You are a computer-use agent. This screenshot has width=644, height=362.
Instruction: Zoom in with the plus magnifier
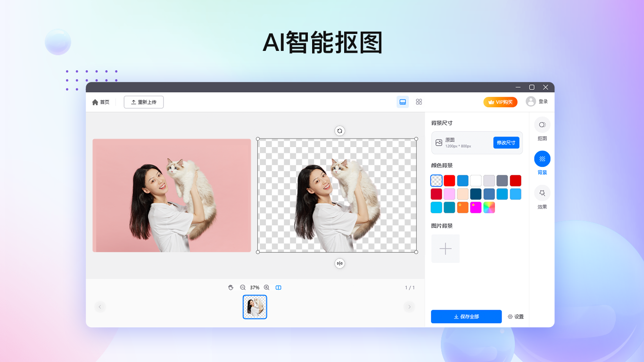[266, 288]
